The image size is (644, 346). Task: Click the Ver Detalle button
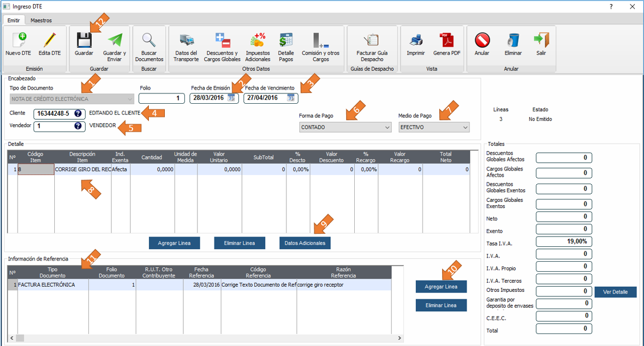pyautogui.click(x=615, y=292)
